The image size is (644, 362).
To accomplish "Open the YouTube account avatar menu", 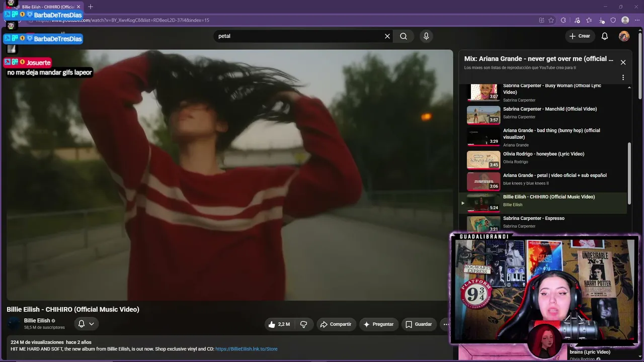I will [624, 36].
